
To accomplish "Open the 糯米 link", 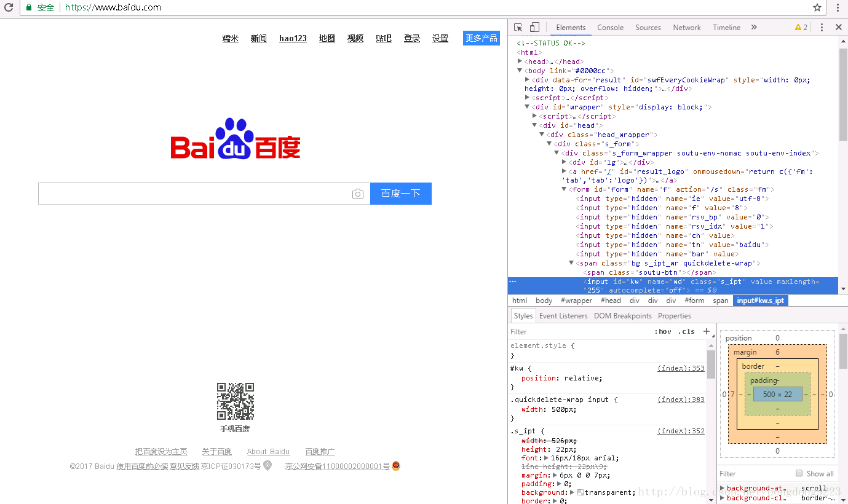I will coord(231,38).
